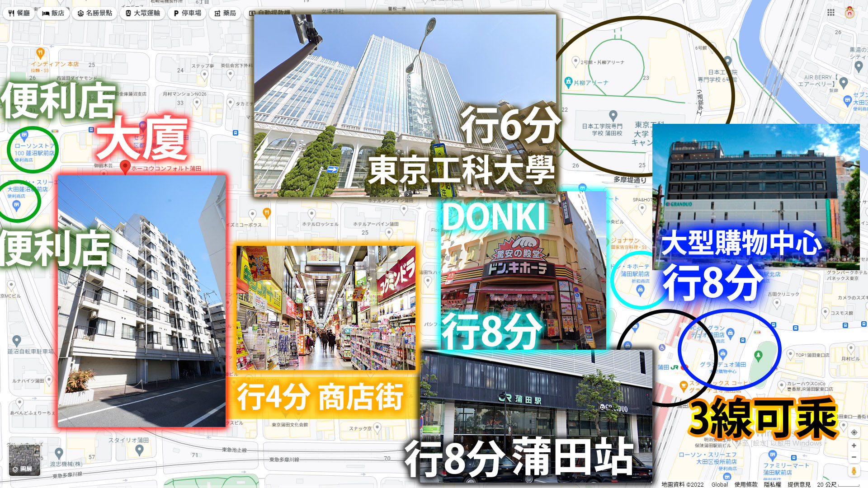Click the 東京蒲田文化会館 label
Screen dimensions: 868x488
coord(290,425)
